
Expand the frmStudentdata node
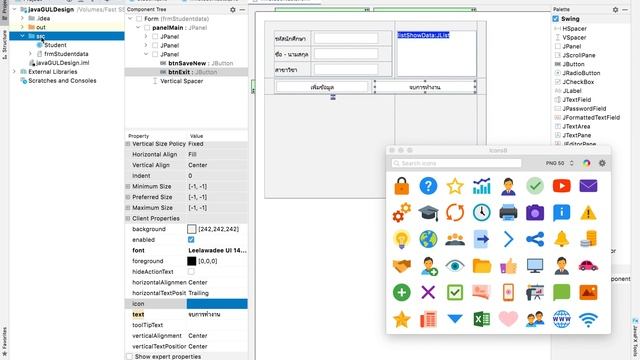[x=30, y=54]
